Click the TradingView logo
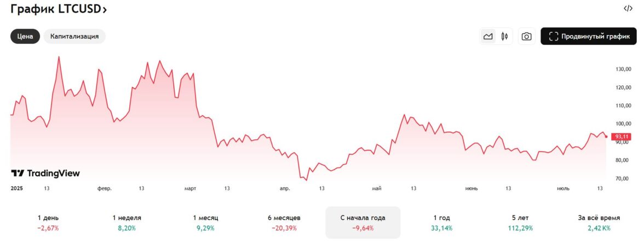Viewport: 644px width, 244px height. pos(45,173)
